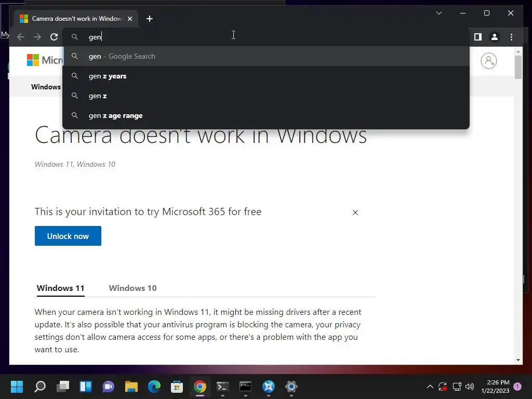Select the 'gen z years' suggestion
The height and width of the screenshot is (399, 532).
[266, 76]
